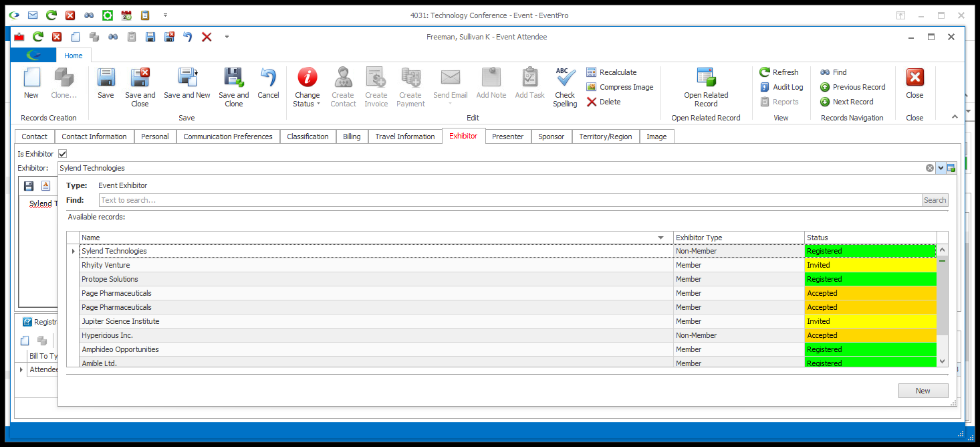The image size is (980, 447).
Task: Open the Name column sort/filter dropdown arrow
Action: [x=661, y=238]
